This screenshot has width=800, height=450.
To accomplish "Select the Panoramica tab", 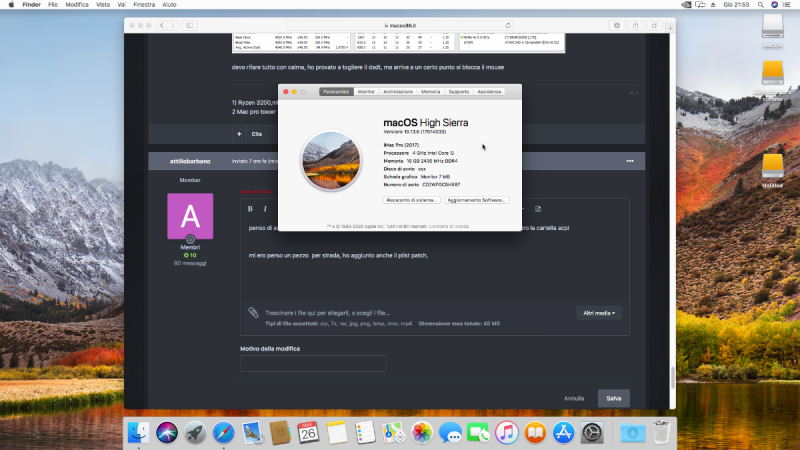I will (x=336, y=92).
